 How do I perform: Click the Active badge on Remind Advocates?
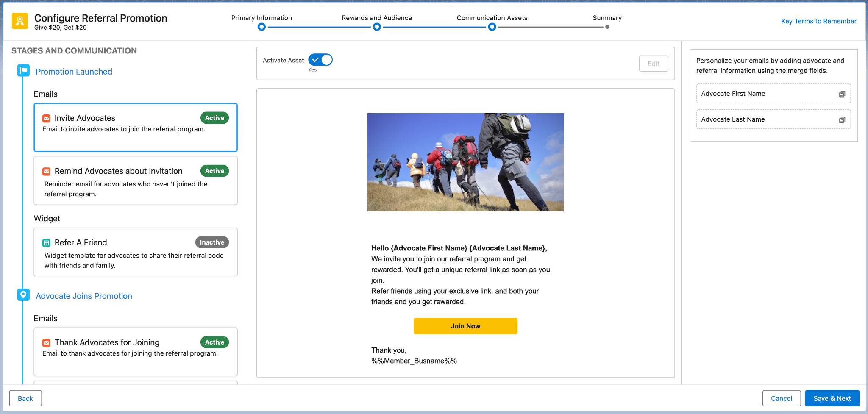(214, 171)
